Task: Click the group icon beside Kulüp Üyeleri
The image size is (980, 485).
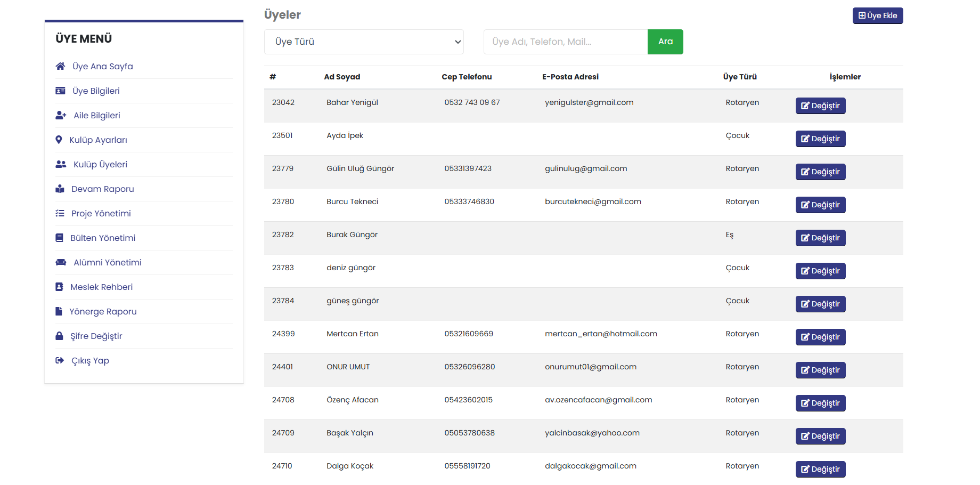Action: coord(61,164)
